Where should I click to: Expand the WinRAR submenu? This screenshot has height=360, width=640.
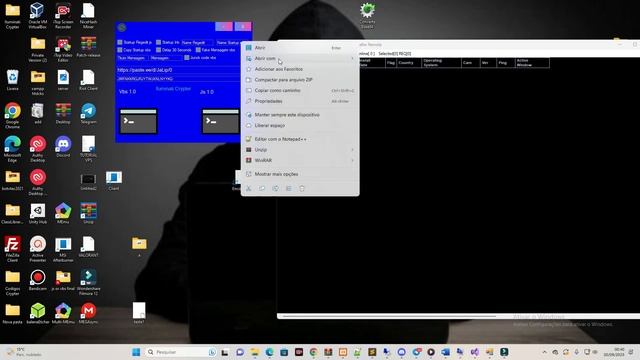tap(300, 160)
